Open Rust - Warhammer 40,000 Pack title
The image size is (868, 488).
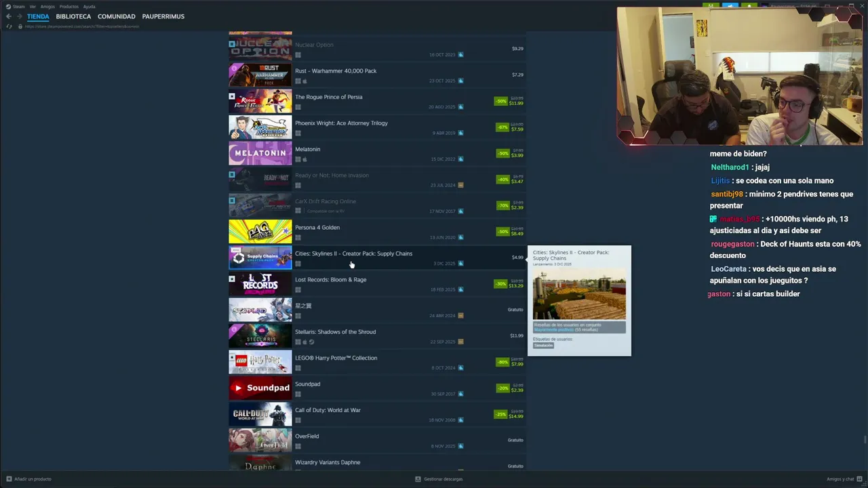pos(336,71)
